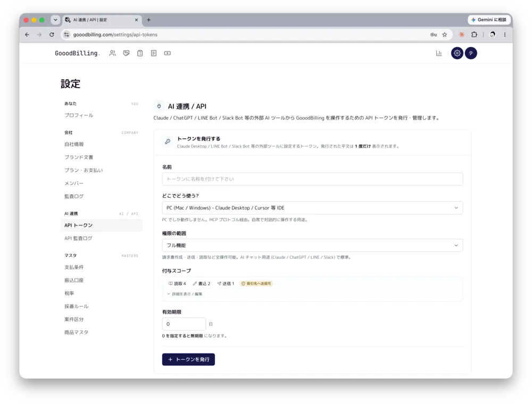Image resolution: width=532 pixels, height=404 pixels.
Task: Click the 読取 4 scope badge
Action: [177, 283]
